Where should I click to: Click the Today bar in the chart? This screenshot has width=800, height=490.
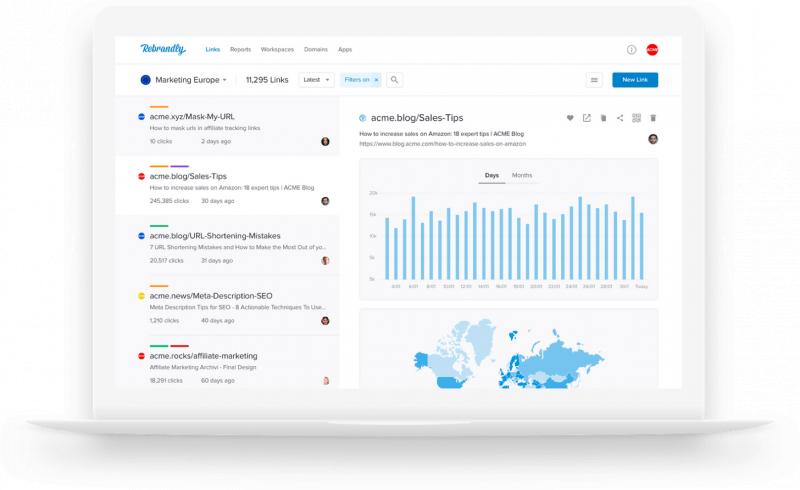[x=641, y=246]
